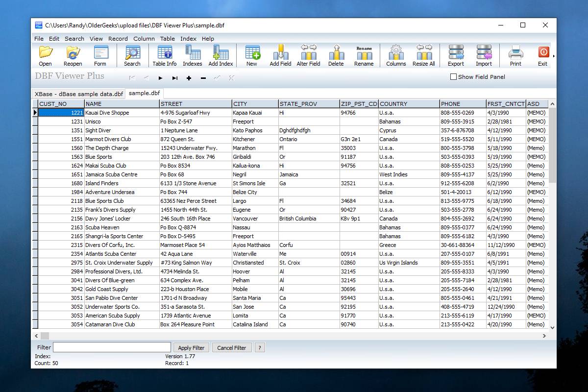
Task: Open the Help menu
Action: click(208, 39)
